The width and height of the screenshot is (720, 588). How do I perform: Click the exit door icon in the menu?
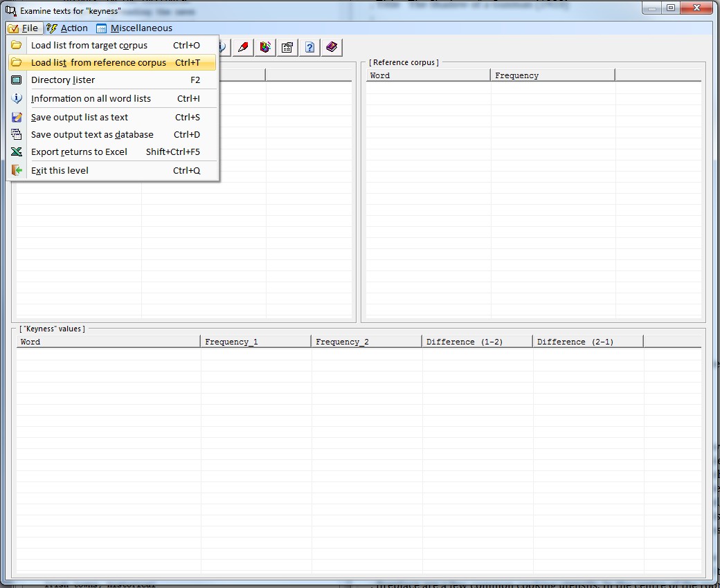[17, 170]
